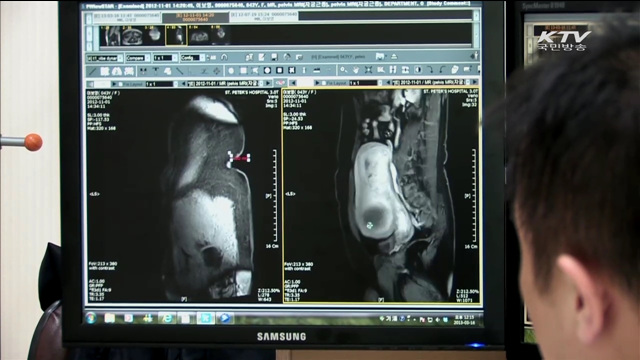Screen dimensions: 640x360
Task: Switch to the highlighted 12-11-01 study tab
Action: click(196, 17)
